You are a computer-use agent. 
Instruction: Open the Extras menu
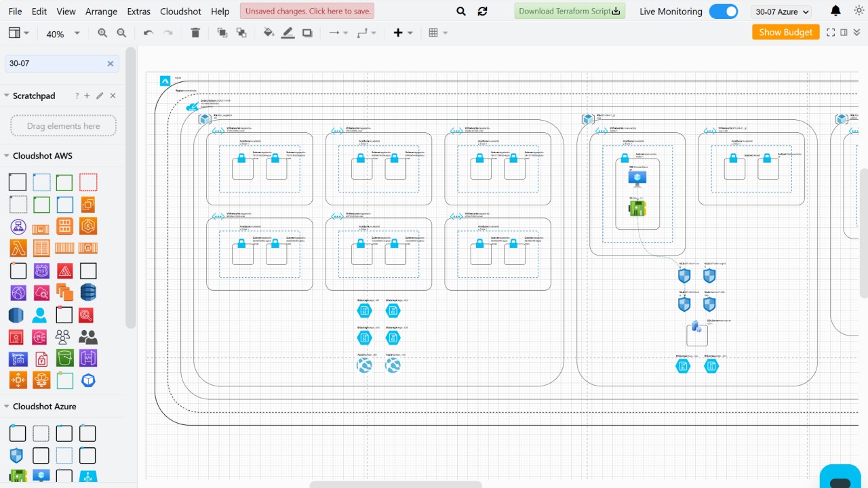139,12
